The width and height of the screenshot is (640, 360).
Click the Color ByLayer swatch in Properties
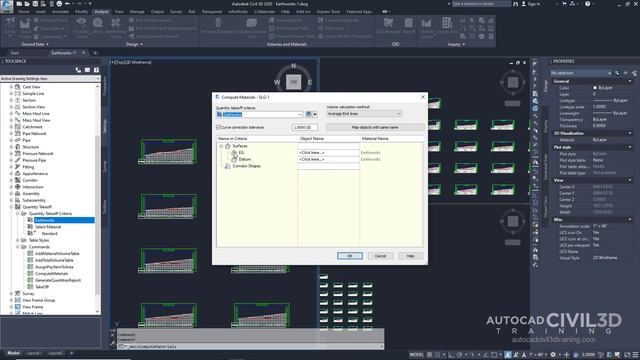[x=595, y=88]
